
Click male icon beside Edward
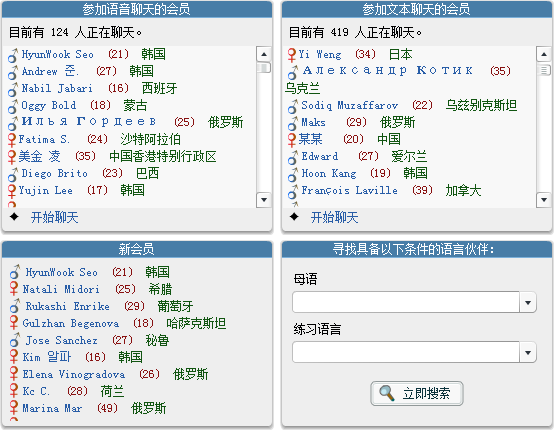click(293, 157)
